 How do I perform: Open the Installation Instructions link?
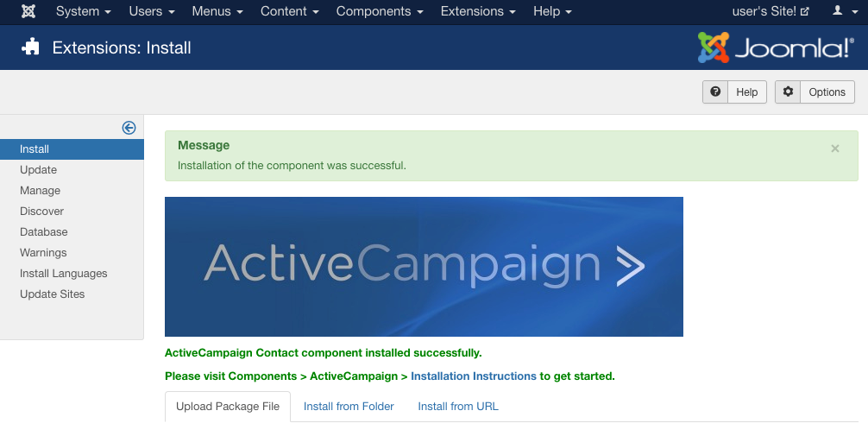pyautogui.click(x=474, y=376)
